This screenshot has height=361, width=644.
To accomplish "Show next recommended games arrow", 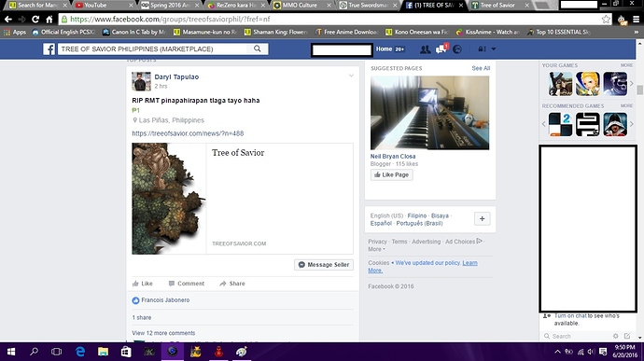I will (632, 124).
